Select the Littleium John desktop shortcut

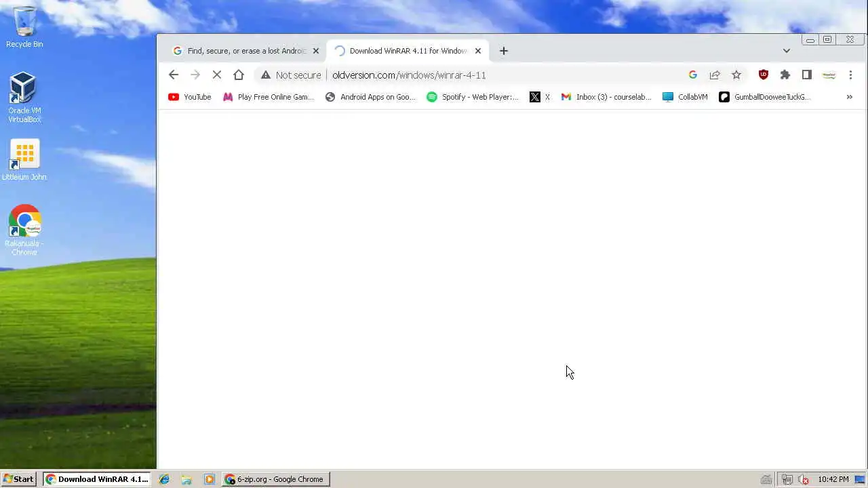24,161
